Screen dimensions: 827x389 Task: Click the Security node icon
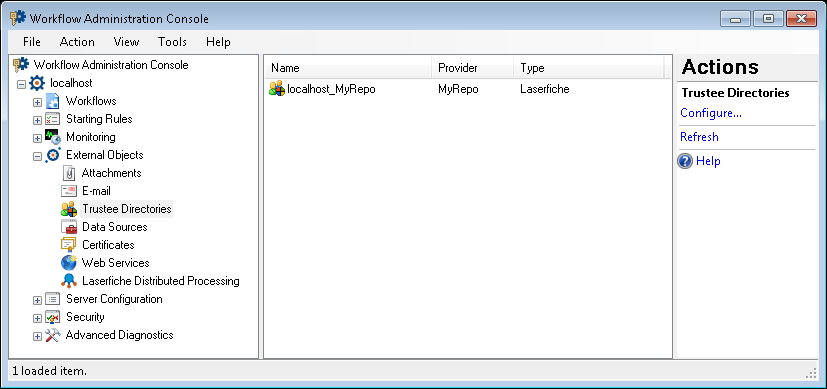pos(53,317)
